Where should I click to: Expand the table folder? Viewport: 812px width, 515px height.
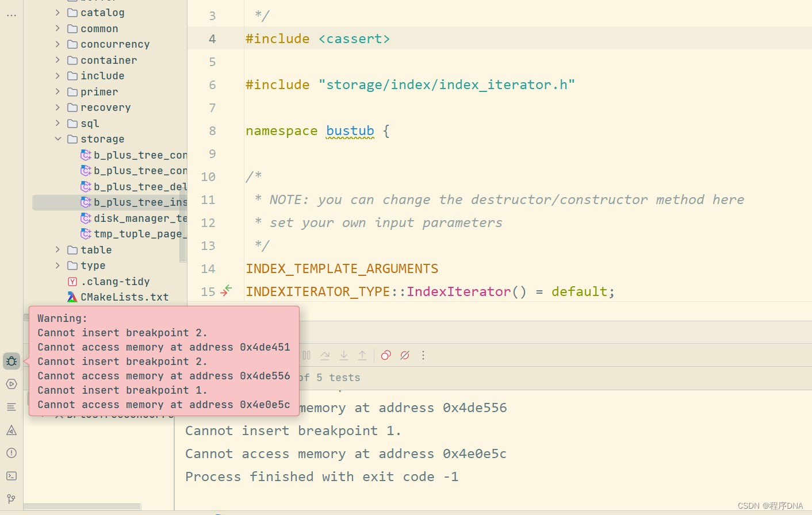coord(58,249)
